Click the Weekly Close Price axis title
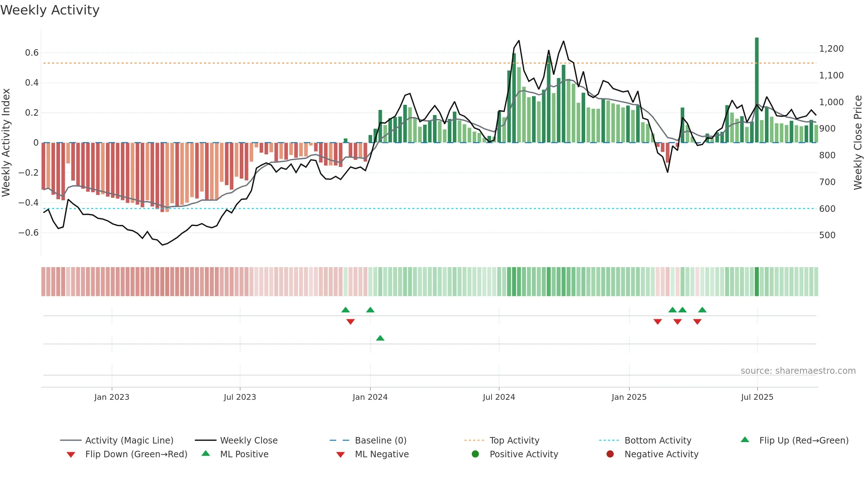 pyautogui.click(x=858, y=142)
